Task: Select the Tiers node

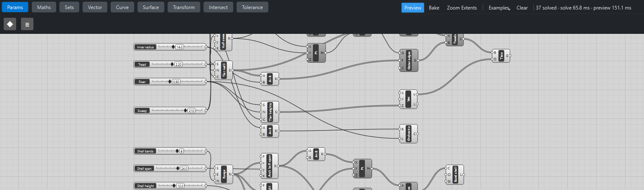Action: [x=501, y=56]
